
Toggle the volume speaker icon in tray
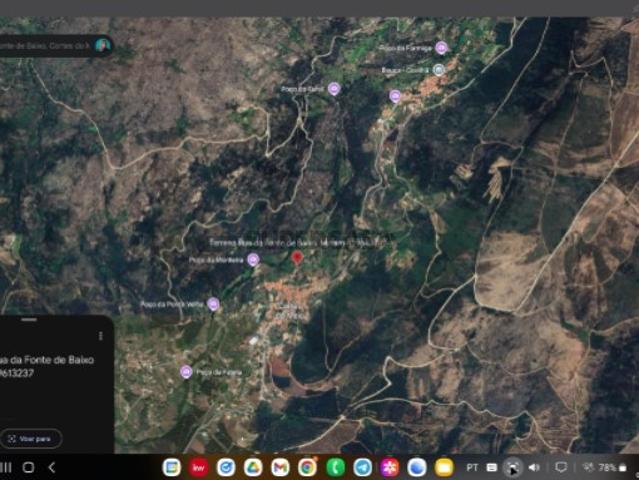tap(533, 467)
